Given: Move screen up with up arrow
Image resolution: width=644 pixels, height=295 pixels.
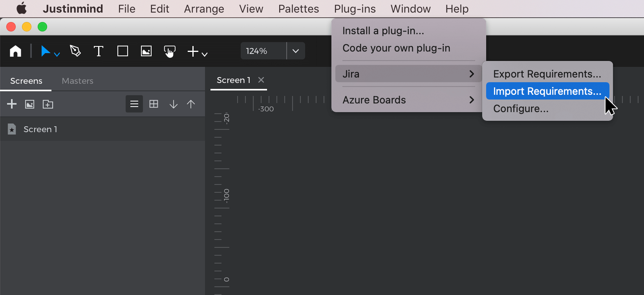Looking at the screenshot, I should (191, 104).
